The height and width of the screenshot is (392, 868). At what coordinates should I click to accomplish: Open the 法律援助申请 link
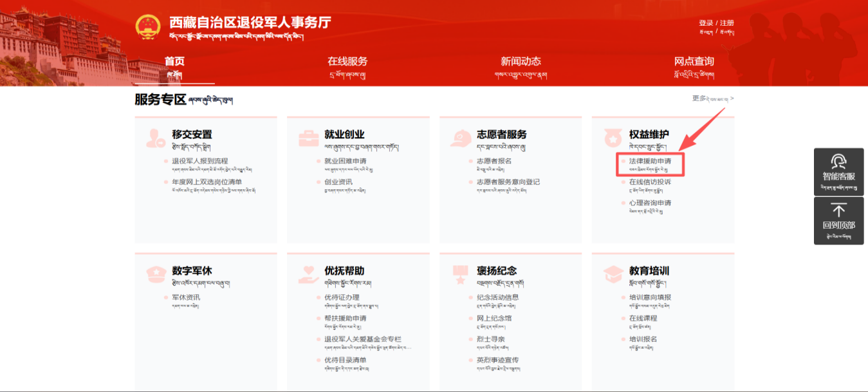[x=650, y=161]
